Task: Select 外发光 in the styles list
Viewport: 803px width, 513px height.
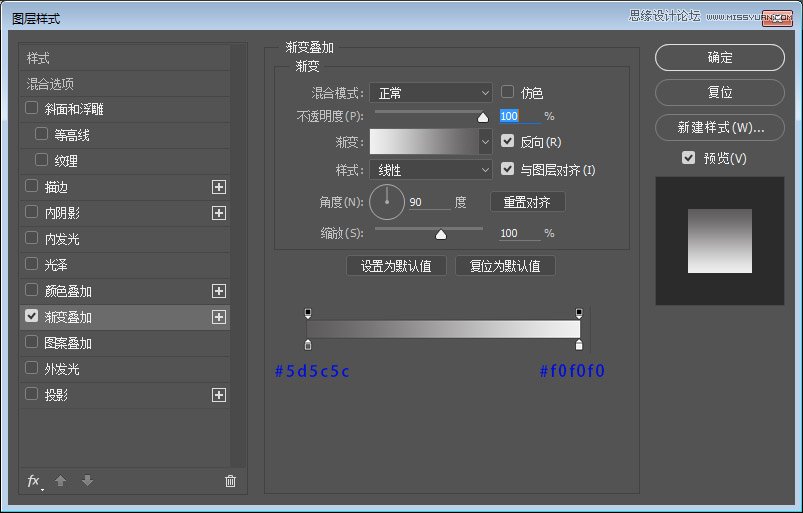Action: click(61, 369)
